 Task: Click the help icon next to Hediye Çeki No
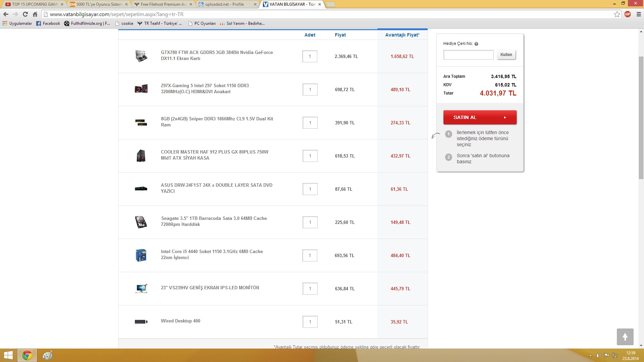(x=476, y=44)
